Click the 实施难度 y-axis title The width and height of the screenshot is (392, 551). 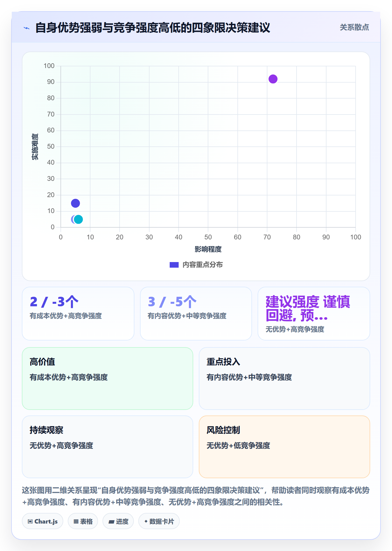(x=35, y=147)
